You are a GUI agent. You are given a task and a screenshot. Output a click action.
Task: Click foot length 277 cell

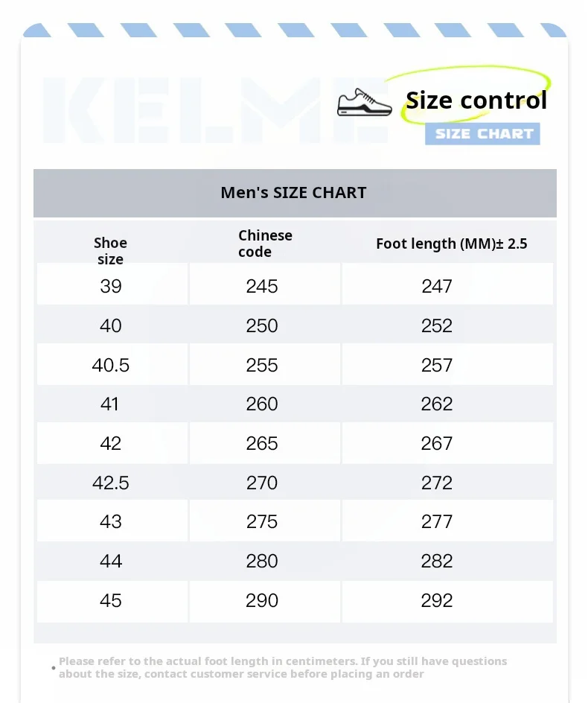point(437,521)
